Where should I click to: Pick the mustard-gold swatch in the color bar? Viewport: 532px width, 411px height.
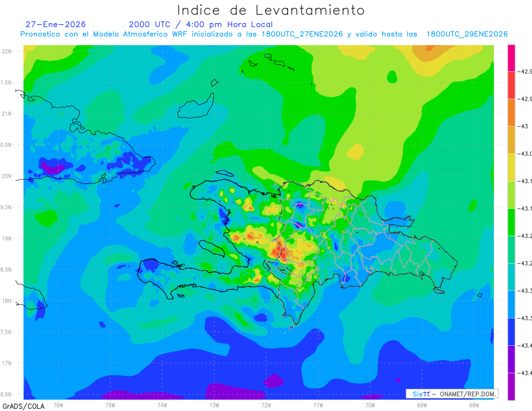coord(511,140)
